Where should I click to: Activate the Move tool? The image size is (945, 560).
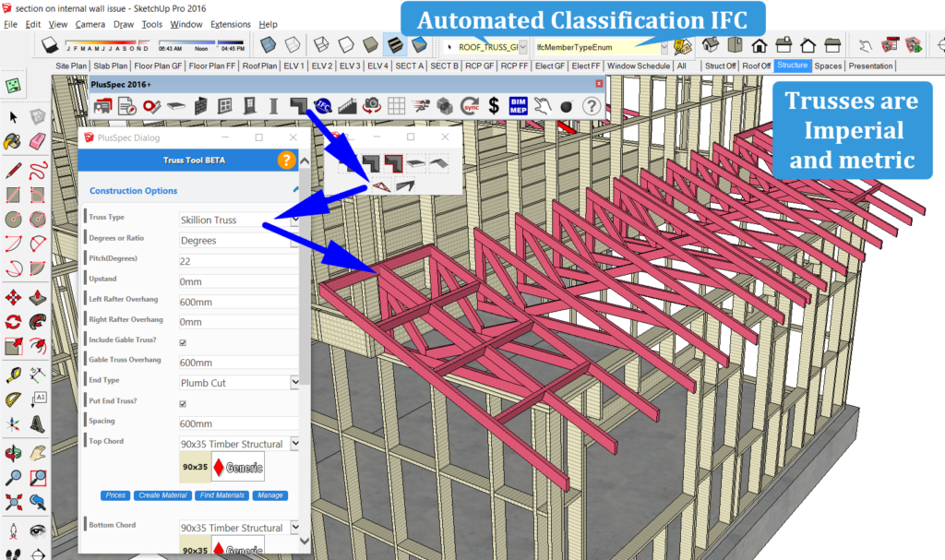[13, 297]
